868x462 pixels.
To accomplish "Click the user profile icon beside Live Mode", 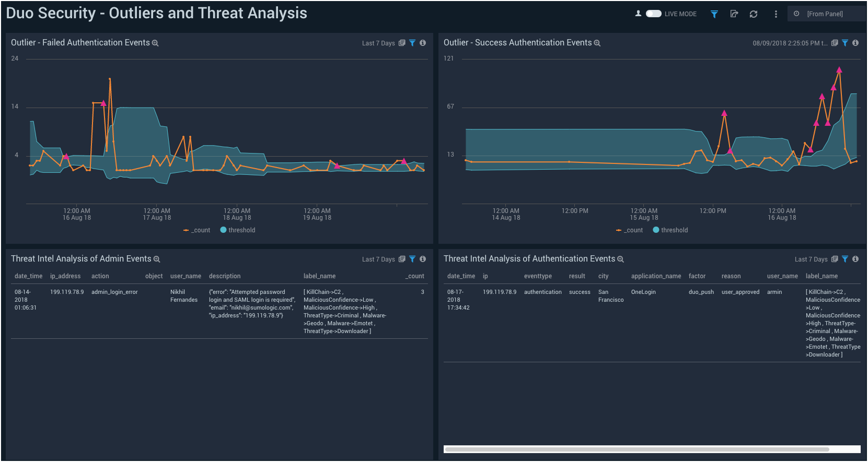I will (x=638, y=14).
